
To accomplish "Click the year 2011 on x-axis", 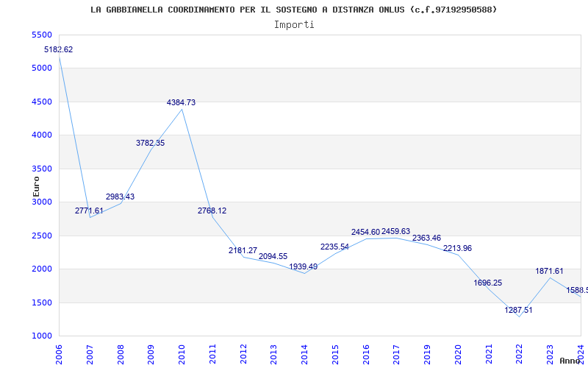I will tap(212, 355).
